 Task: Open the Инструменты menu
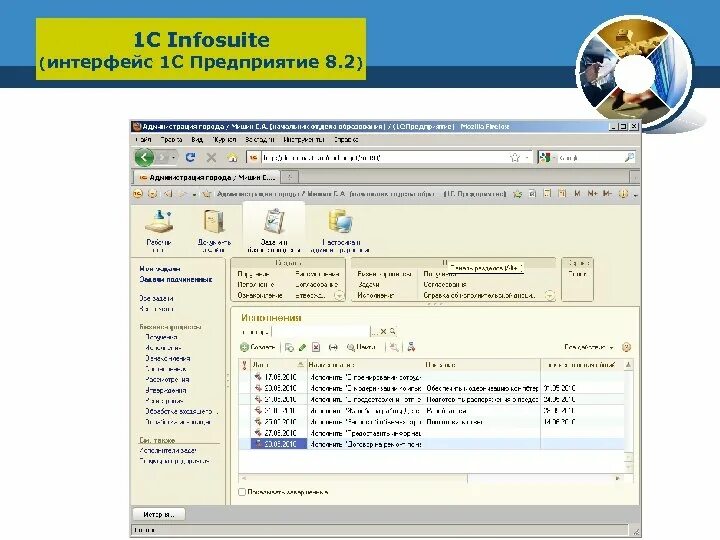(304, 139)
